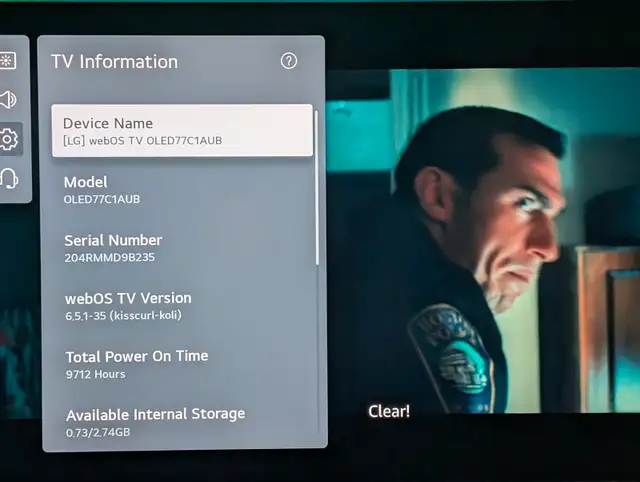Select the Model row

coord(183,190)
